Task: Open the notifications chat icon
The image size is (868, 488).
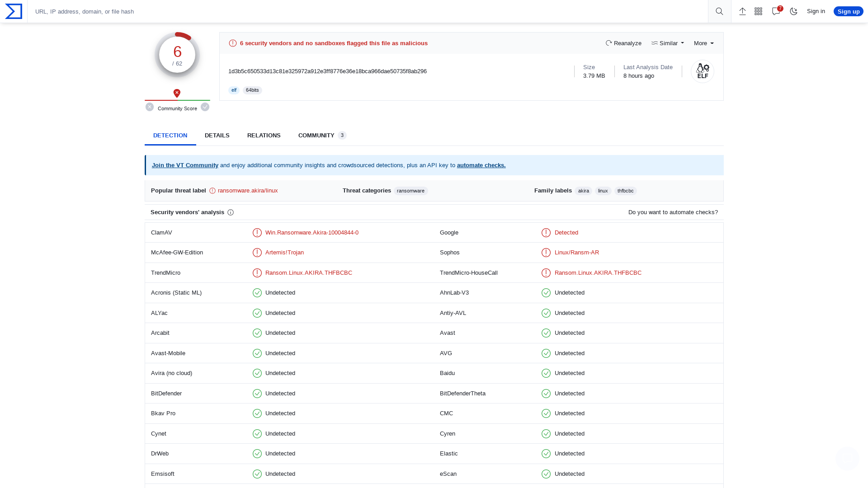Action: coord(776,11)
